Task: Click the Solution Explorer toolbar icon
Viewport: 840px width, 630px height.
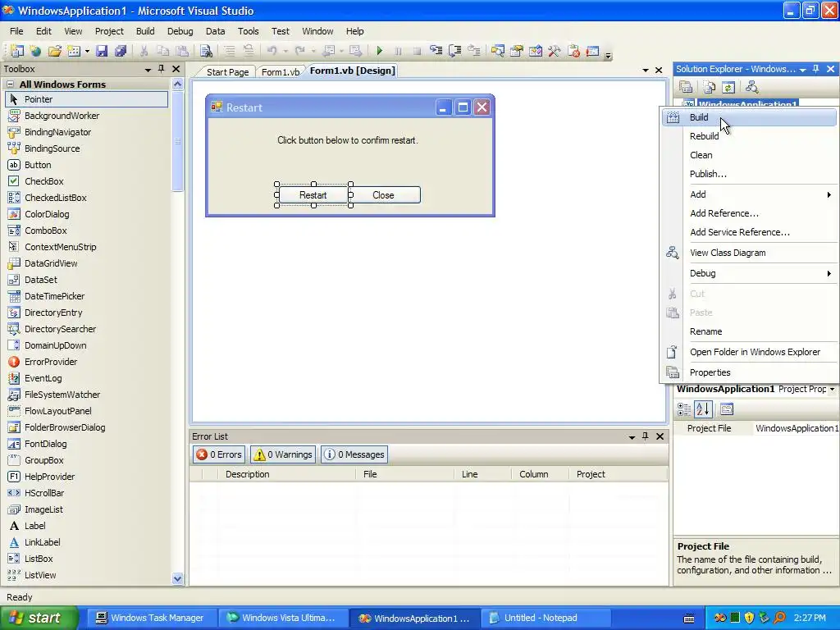Action: coord(498,51)
